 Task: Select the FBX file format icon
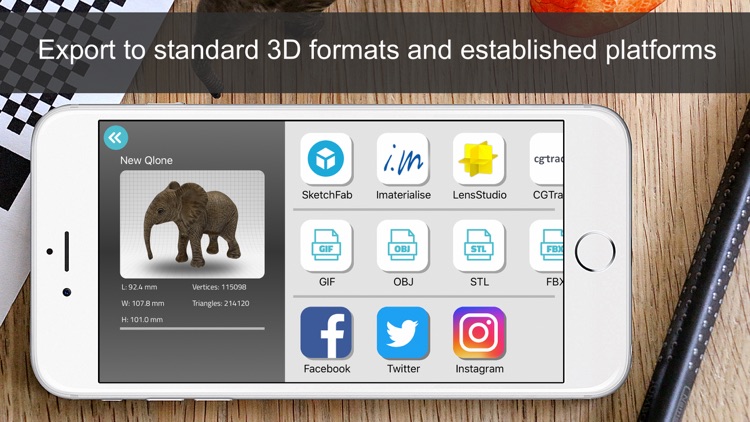click(548, 247)
